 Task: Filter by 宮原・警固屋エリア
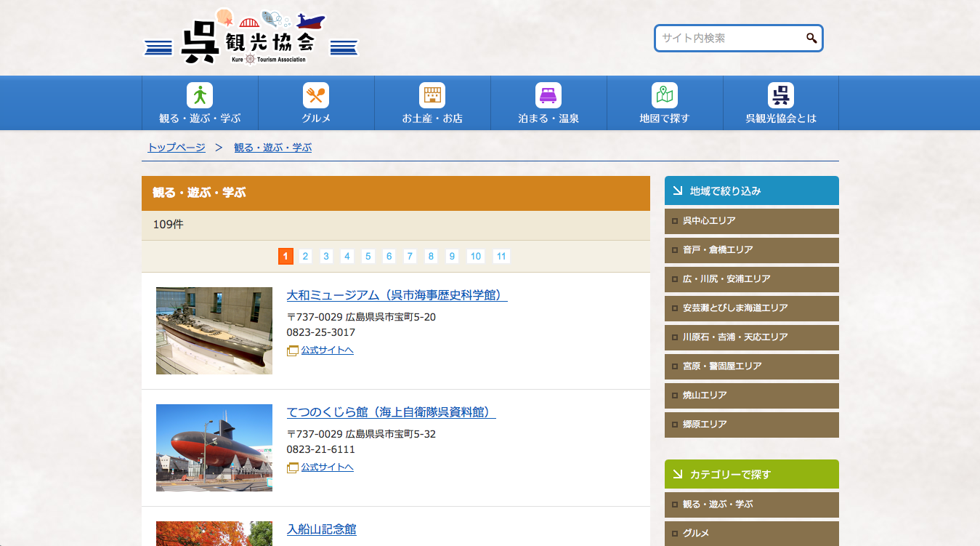752,366
